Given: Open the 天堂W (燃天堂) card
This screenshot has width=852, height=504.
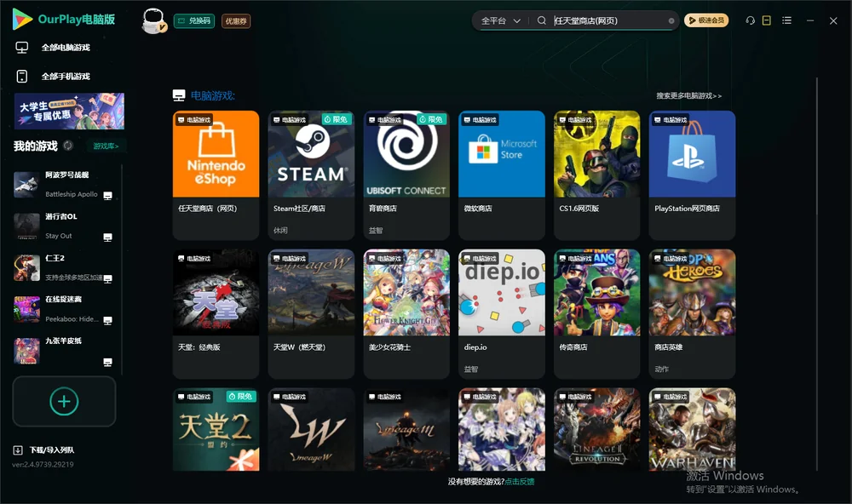Looking at the screenshot, I should 311,313.
